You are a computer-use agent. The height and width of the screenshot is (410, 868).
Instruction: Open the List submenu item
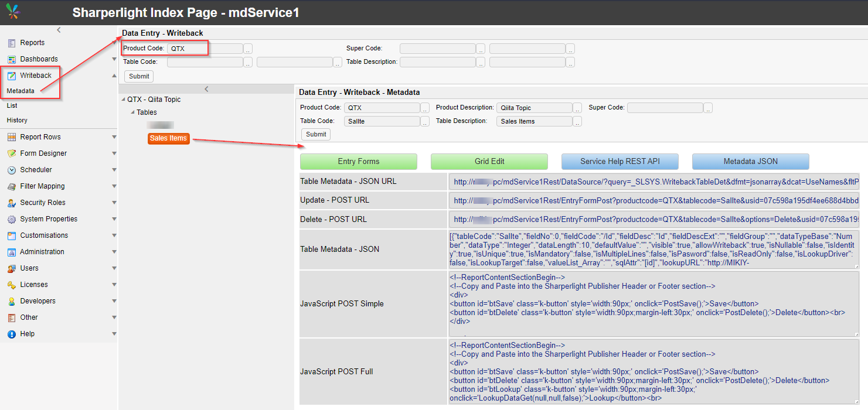click(x=12, y=105)
